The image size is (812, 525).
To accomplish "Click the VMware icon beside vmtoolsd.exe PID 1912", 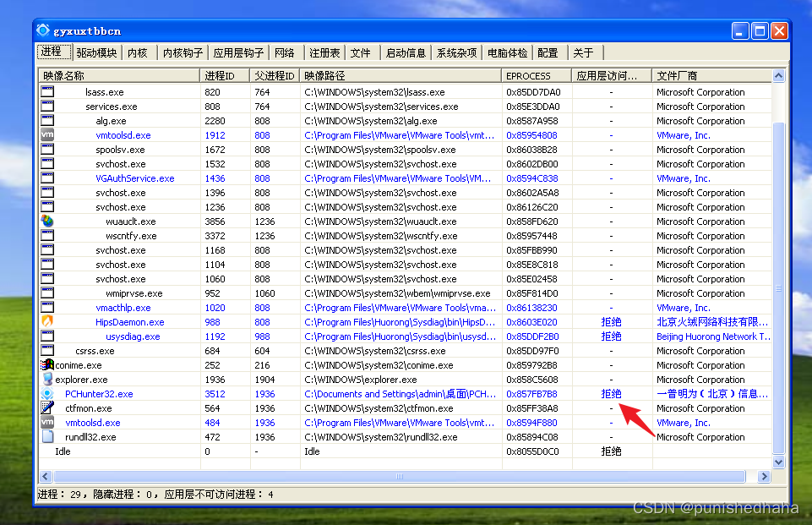I will [x=47, y=134].
